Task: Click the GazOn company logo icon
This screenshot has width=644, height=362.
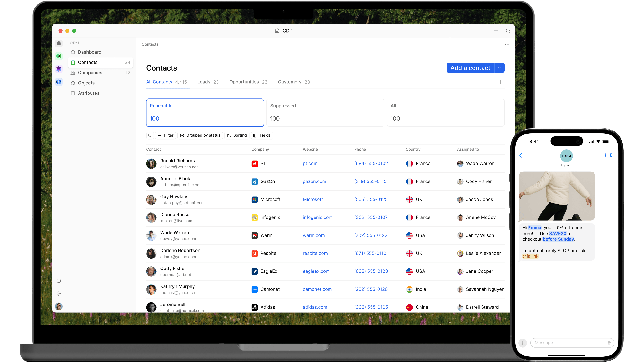Action: (x=254, y=181)
